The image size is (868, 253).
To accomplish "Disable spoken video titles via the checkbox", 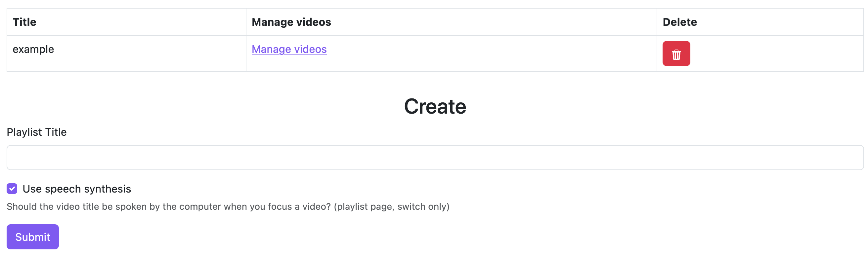I will coord(12,189).
